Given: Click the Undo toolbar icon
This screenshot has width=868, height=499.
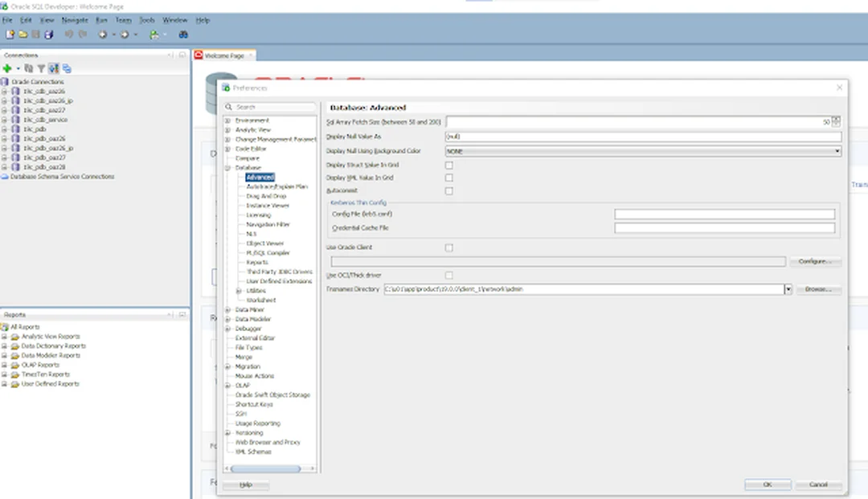Looking at the screenshot, I should [x=68, y=35].
